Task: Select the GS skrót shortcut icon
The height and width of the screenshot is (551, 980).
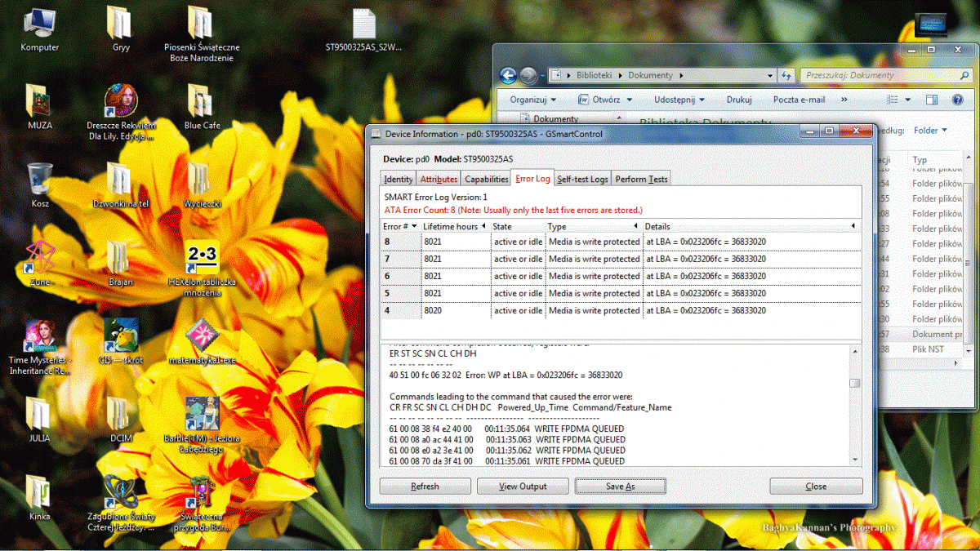Action: point(120,342)
